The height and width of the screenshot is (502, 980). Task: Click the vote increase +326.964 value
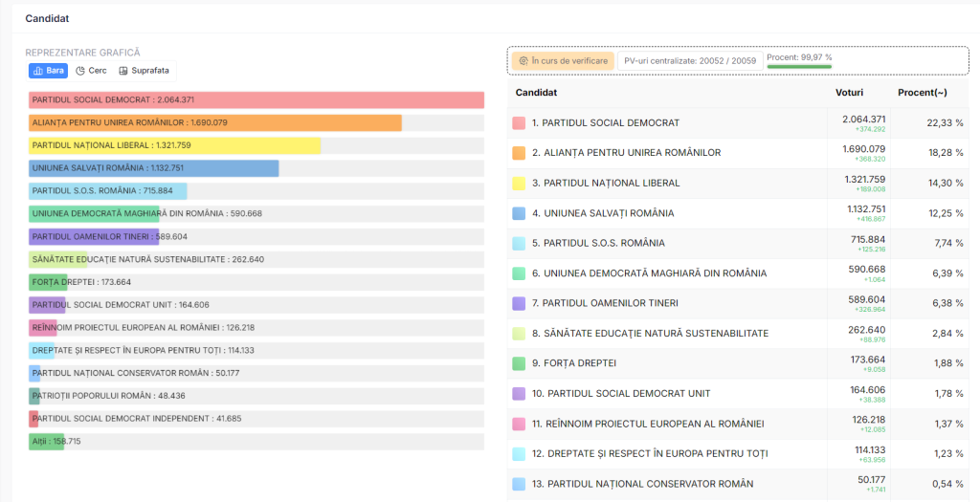[x=871, y=309]
